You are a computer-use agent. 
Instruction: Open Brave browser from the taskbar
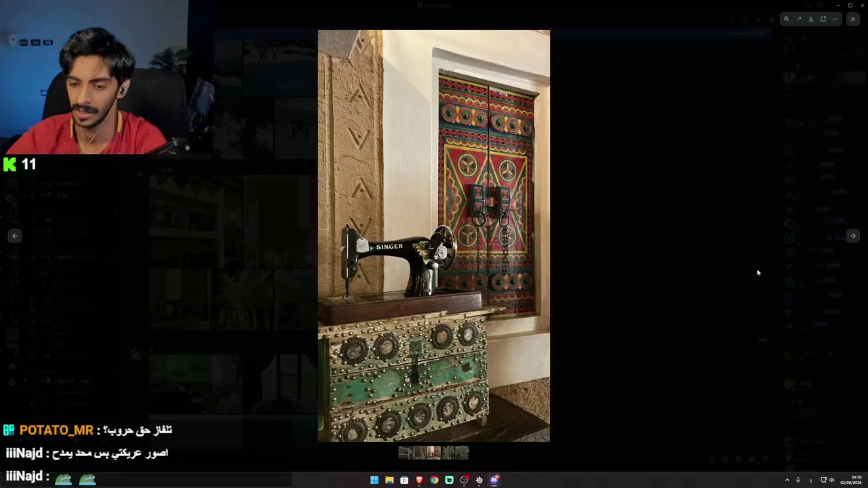click(419, 480)
